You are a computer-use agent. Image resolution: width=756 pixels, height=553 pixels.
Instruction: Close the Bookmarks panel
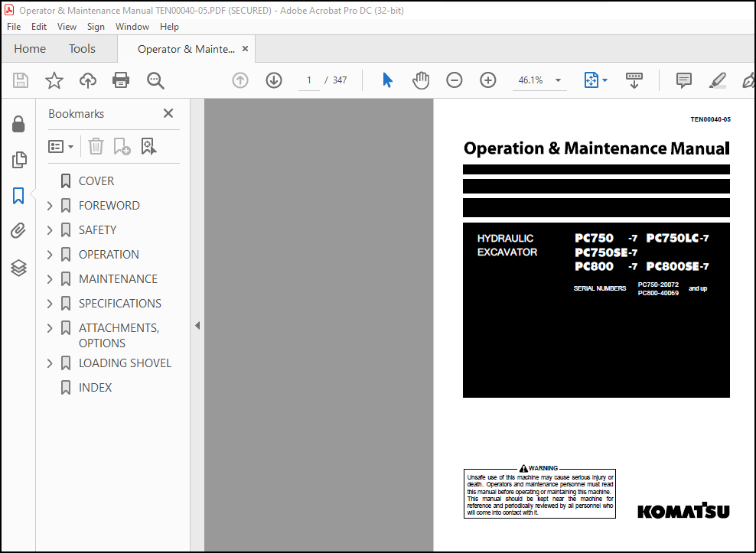pyautogui.click(x=168, y=113)
